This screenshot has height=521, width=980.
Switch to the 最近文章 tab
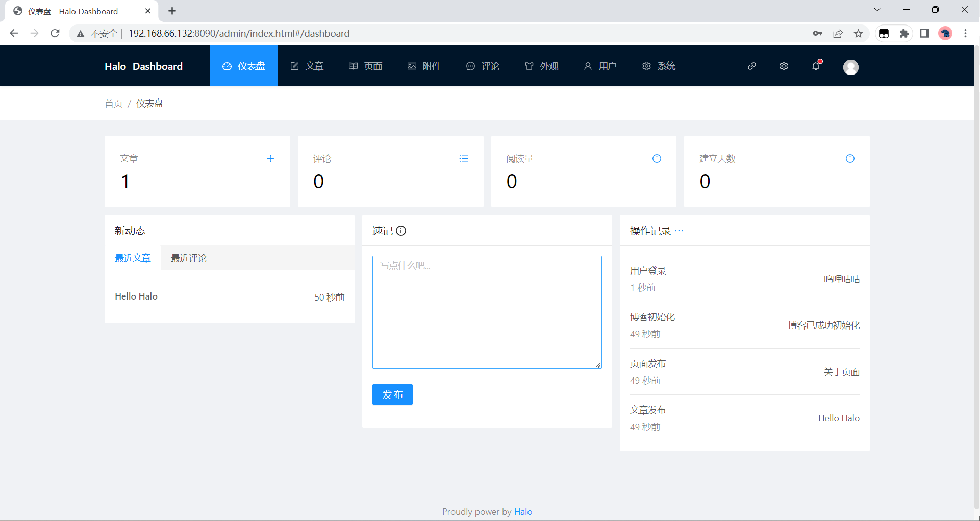tap(133, 258)
